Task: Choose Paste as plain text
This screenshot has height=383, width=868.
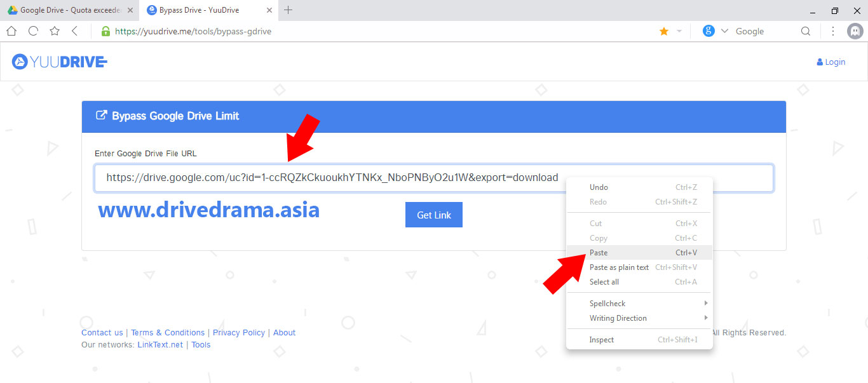Action: click(x=639, y=267)
